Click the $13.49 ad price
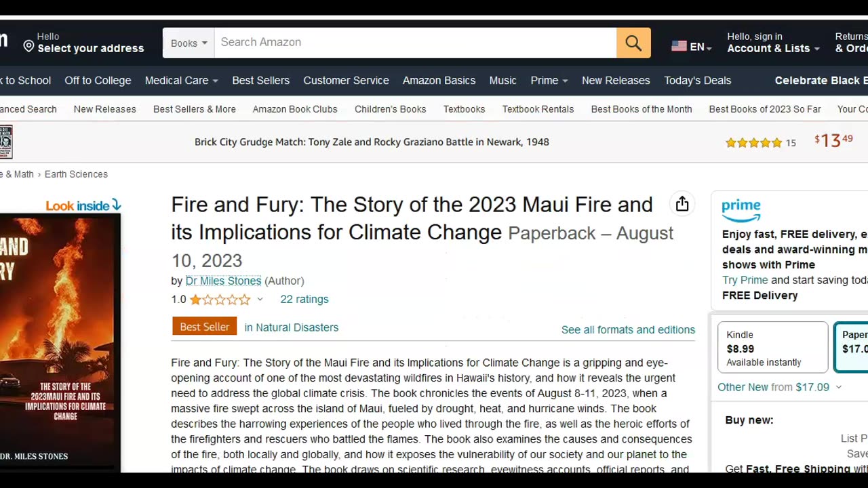868x488 pixels. click(x=834, y=140)
